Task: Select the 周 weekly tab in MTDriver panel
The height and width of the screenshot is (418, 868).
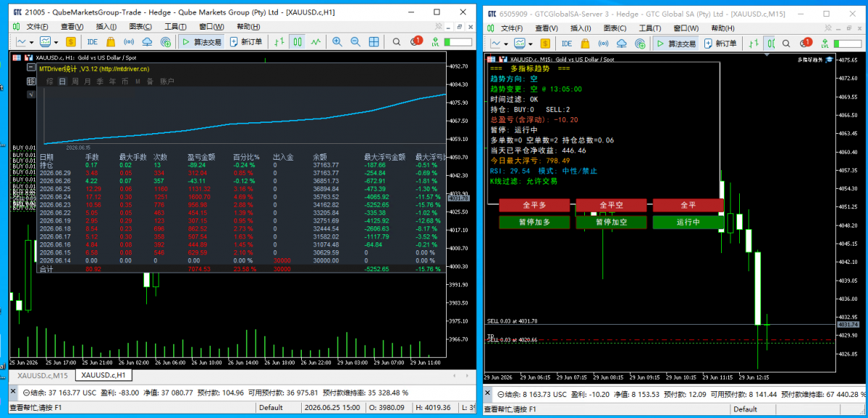Action: coord(75,81)
